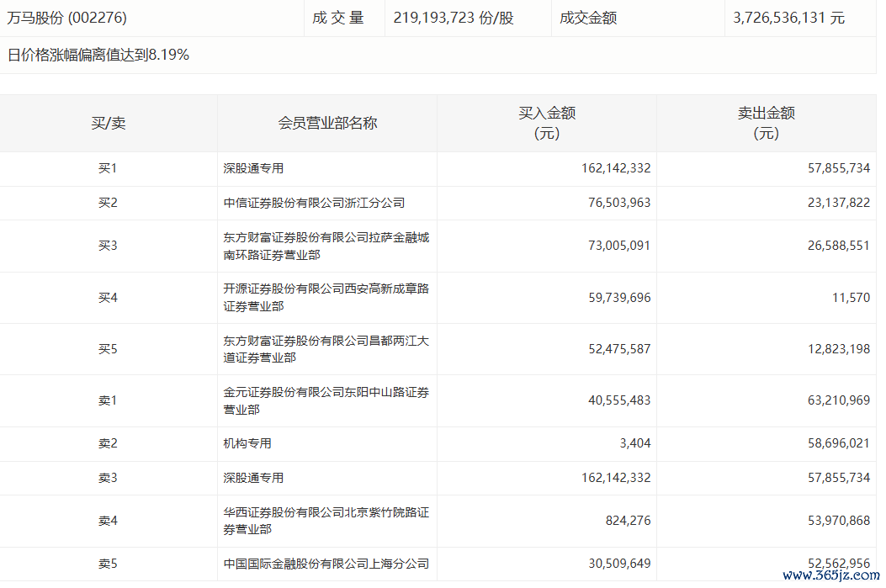This screenshot has height=588, width=886.
Task: Click sell amount 11,570 in 买4 row
Action: point(851,298)
